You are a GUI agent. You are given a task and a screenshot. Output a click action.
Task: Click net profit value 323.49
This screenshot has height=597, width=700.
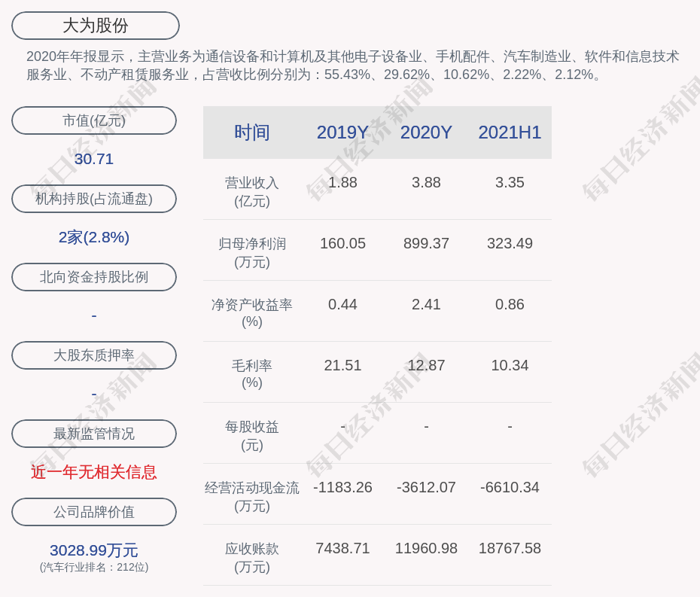510,243
